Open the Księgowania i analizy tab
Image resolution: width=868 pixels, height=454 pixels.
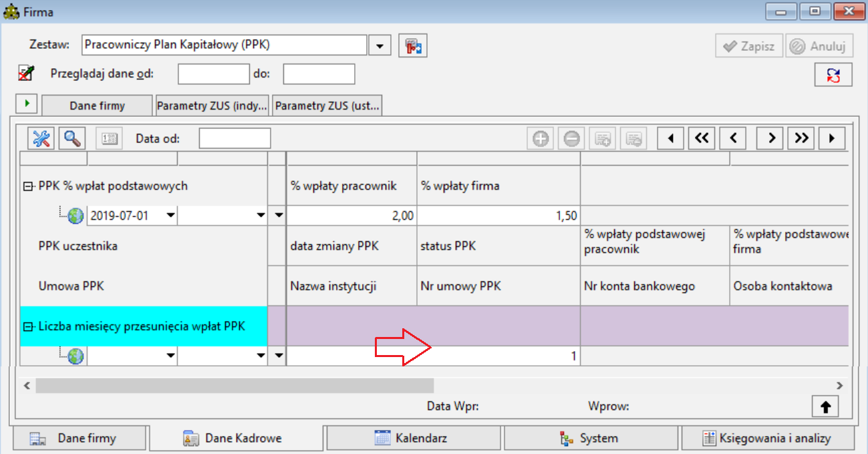[x=768, y=439]
